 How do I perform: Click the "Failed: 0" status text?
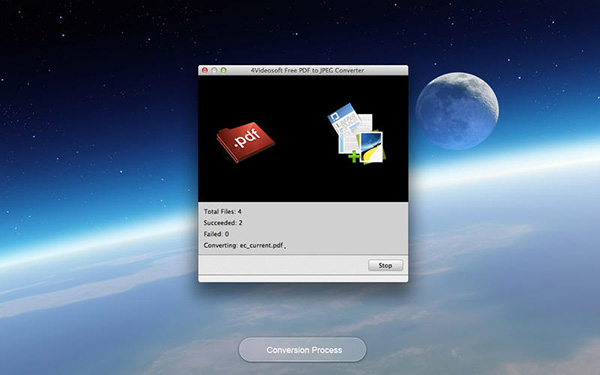click(x=216, y=234)
